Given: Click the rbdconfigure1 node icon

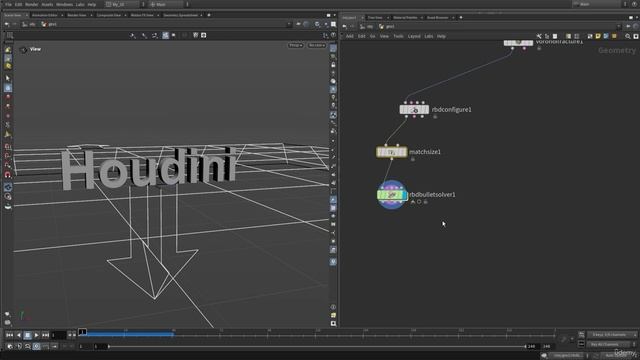Looking at the screenshot, I should (x=414, y=109).
